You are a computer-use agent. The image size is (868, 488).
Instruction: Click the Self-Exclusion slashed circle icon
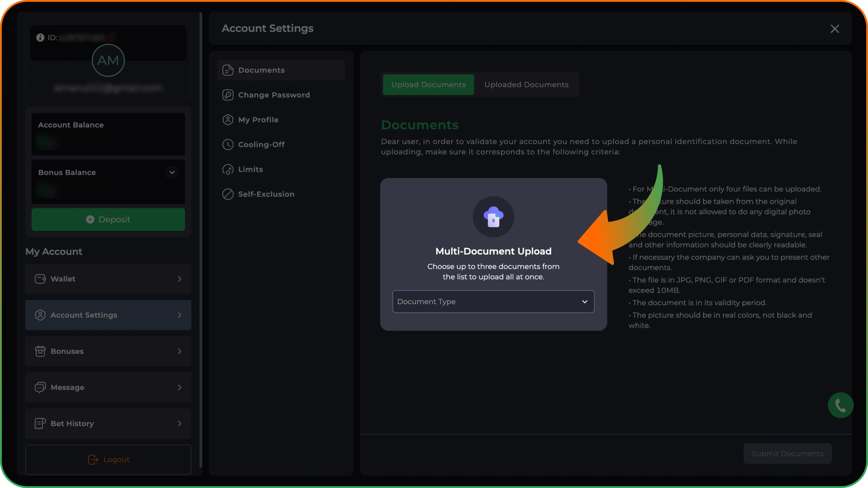coord(228,194)
